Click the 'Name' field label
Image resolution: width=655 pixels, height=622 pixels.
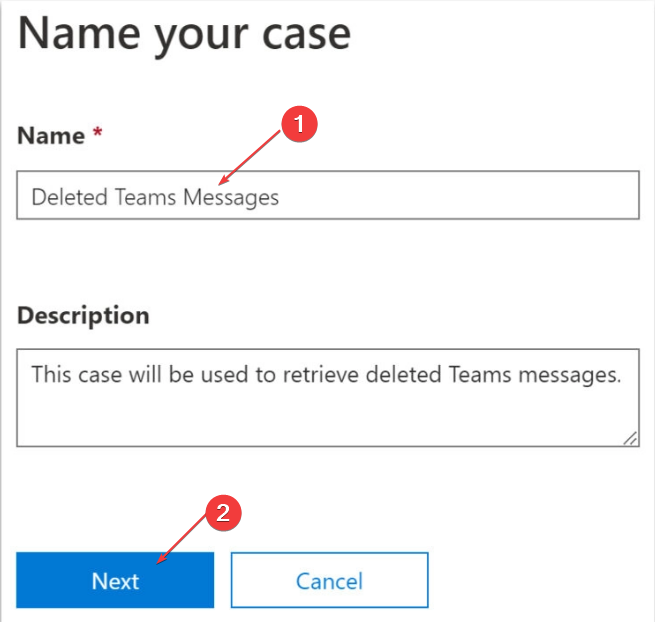click(51, 136)
